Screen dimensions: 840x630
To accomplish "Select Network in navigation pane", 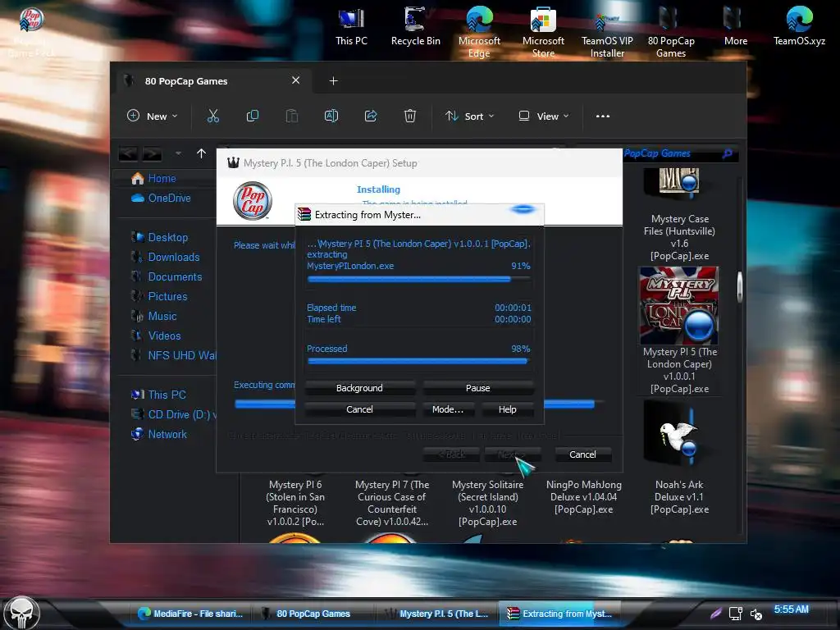I will click(x=159, y=435).
